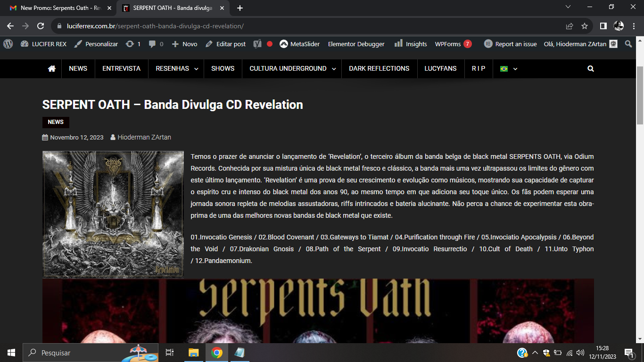Open SHOWS navigation item

223,68
